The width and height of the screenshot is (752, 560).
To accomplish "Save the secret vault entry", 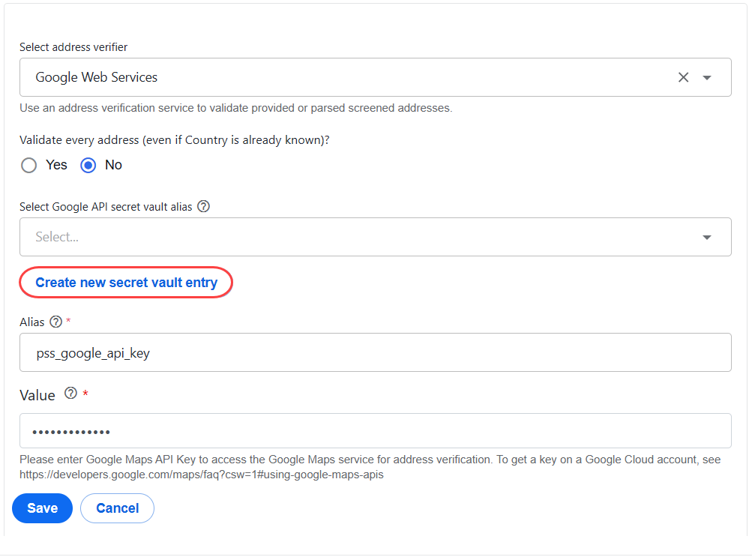I will (42, 508).
